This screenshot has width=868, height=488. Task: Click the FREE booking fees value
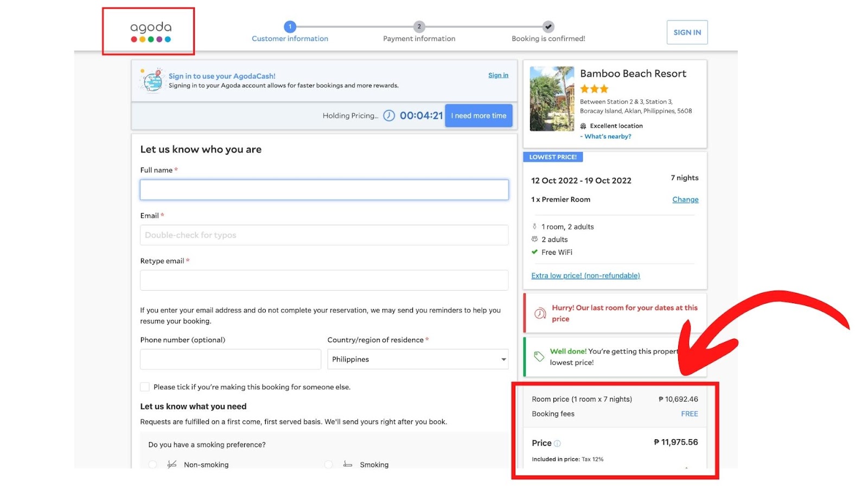690,414
